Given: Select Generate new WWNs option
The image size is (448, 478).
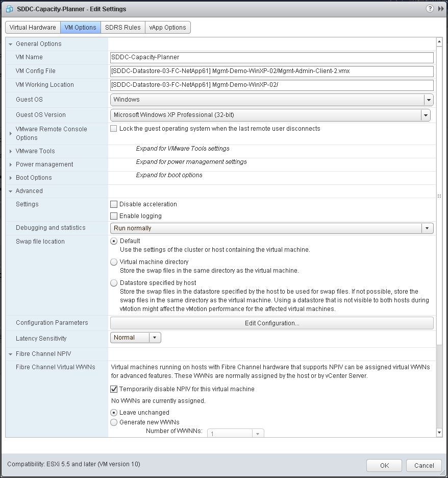Looking at the screenshot, I should [114, 422].
